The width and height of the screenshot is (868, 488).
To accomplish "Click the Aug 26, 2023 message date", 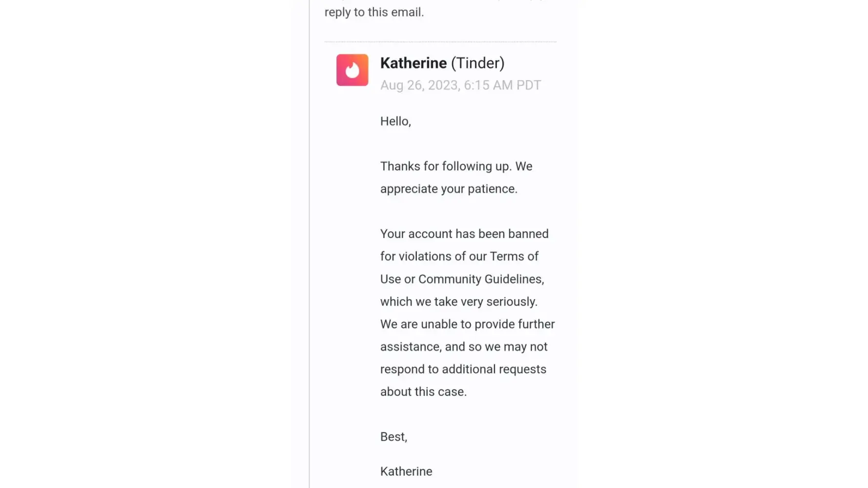I will pos(420,85).
